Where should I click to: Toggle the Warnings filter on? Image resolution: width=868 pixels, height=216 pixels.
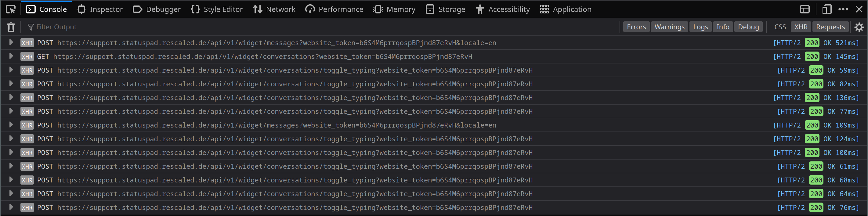tap(669, 27)
